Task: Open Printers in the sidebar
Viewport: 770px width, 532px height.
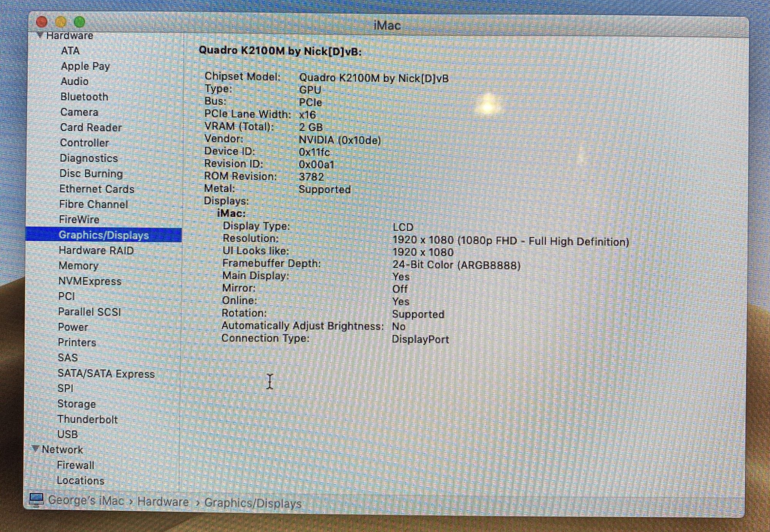Action: (x=77, y=342)
